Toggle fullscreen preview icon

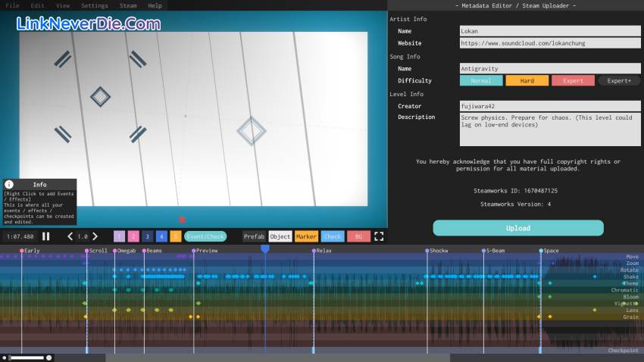pyautogui.click(x=378, y=236)
